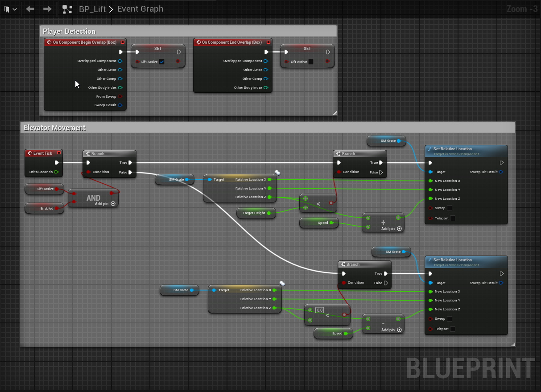
Task: Click the Sweep Result pin on Begin Overlap node
Action: pyautogui.click(x=120, y=105)
